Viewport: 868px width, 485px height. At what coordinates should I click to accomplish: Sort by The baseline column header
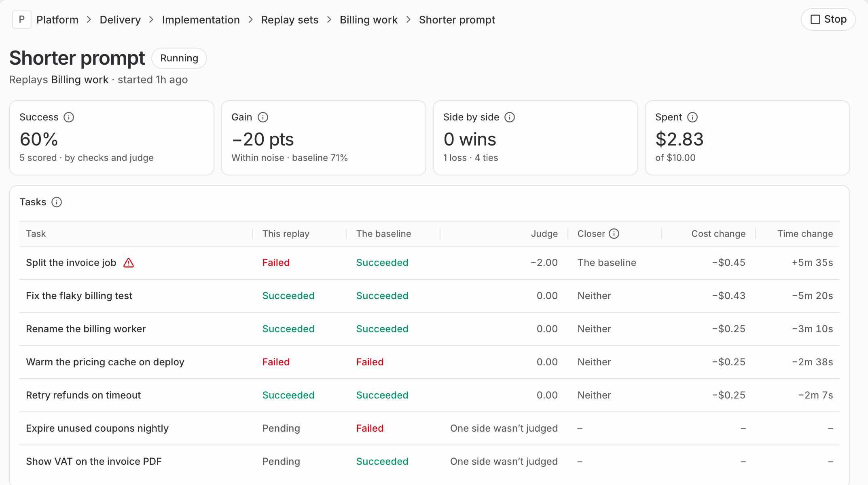tap(383, 234)
